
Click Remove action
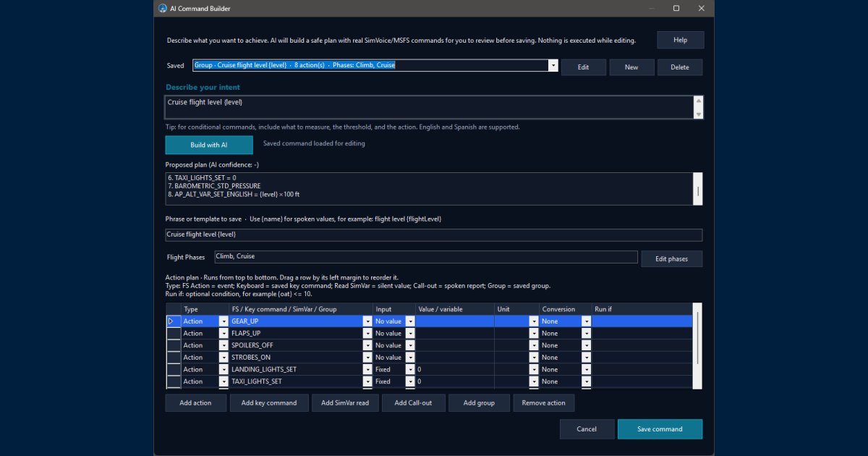[544, 403]
